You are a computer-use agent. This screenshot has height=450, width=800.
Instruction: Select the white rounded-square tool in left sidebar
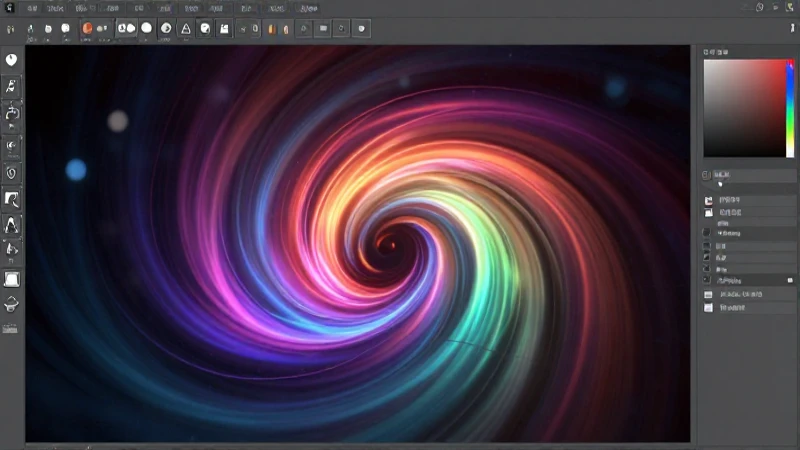[x=12, y=279]
